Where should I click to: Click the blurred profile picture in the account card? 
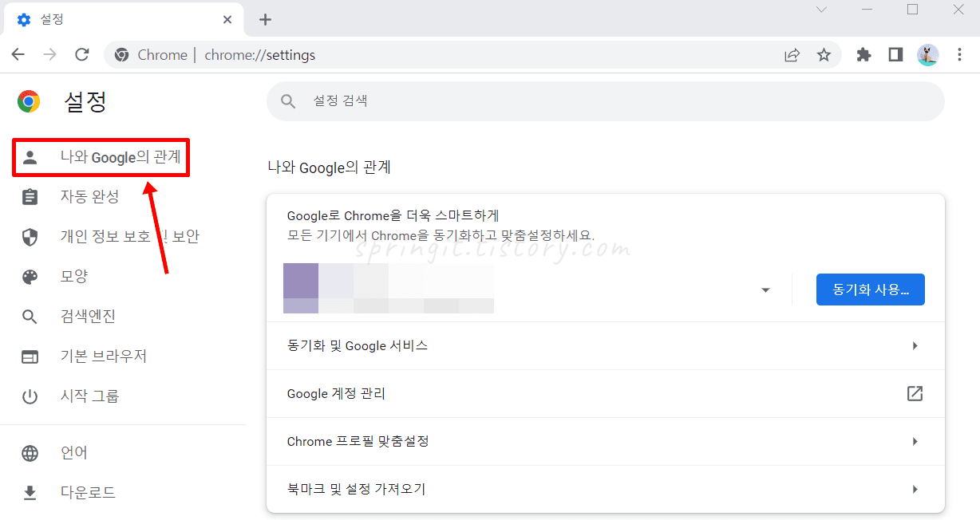(301, 288)
